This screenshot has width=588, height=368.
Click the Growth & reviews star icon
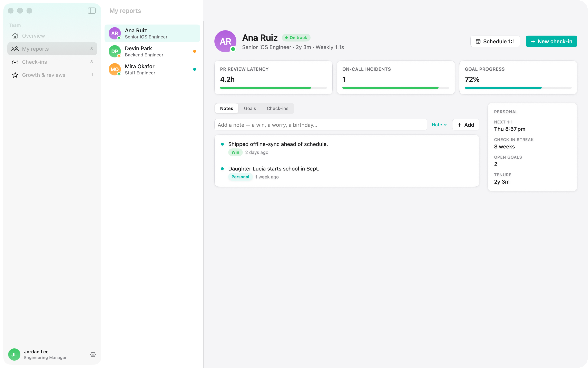click(15, 75)
